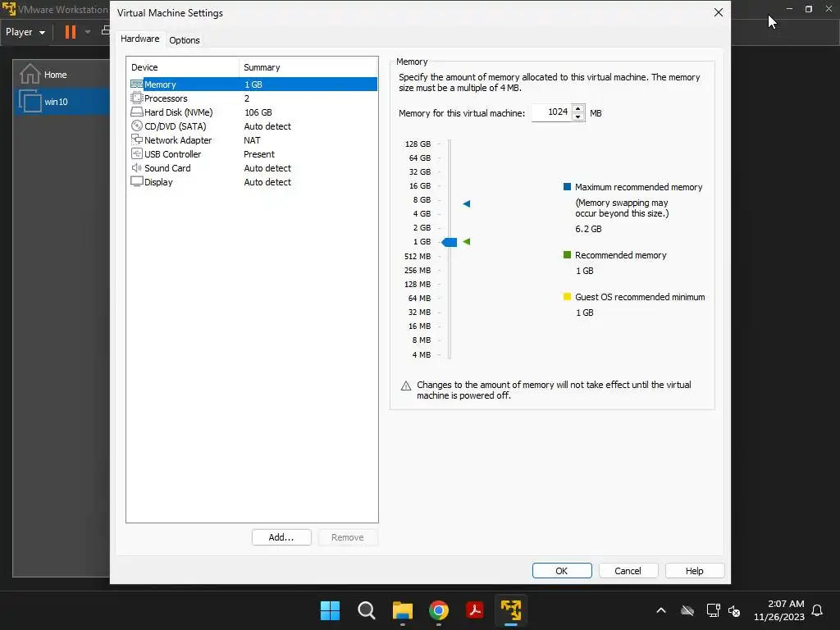Click the memory size input field
The height and width of the screenshot is (630, 840).
(551, 112)
